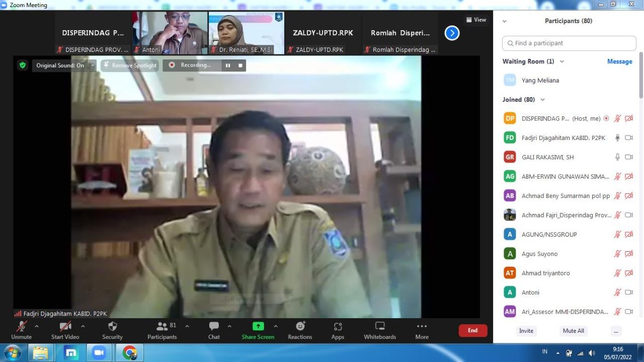Unmute the microphone
Screen dimensions: 644x362
(x=22, y=326)
